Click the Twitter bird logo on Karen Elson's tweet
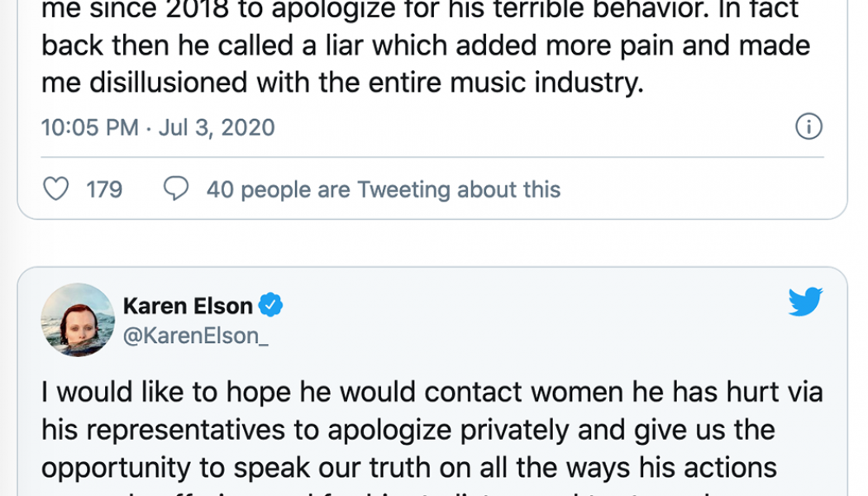This screenshot has width=868, height=496. 805,302
